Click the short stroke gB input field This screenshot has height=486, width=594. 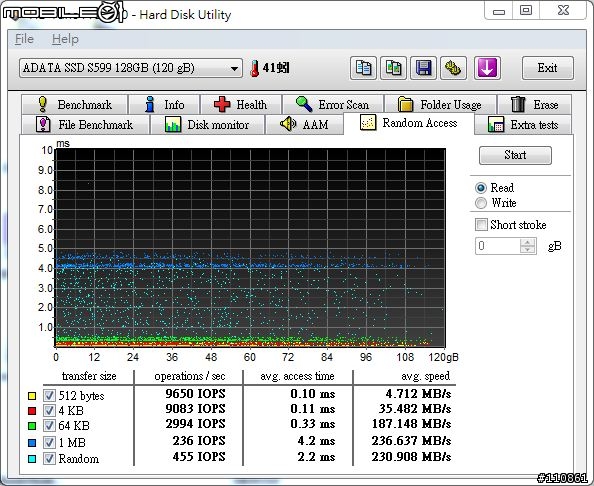498,246
